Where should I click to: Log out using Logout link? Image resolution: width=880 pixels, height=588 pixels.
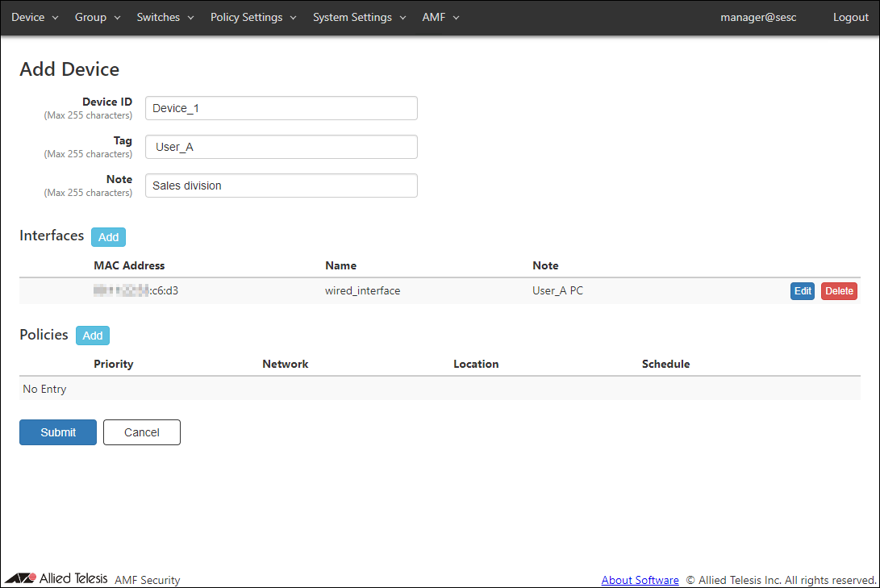point(850,17)
